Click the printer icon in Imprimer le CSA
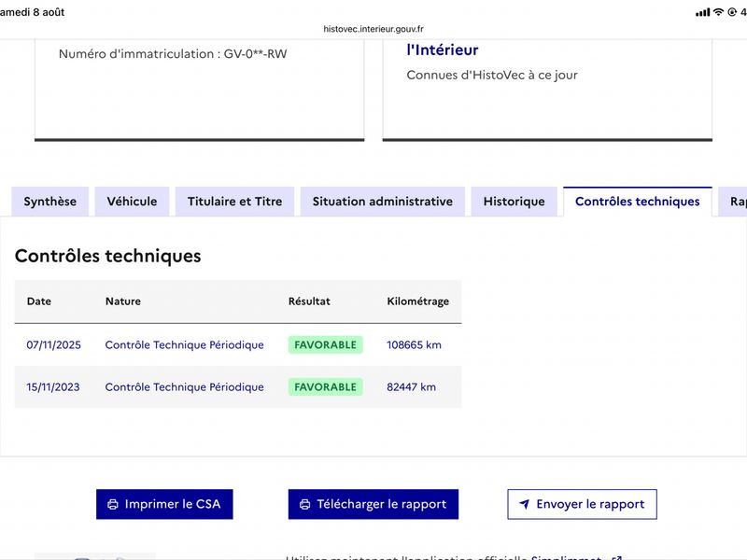Screen dimensions: 747x560 click(x=113, y=504)
